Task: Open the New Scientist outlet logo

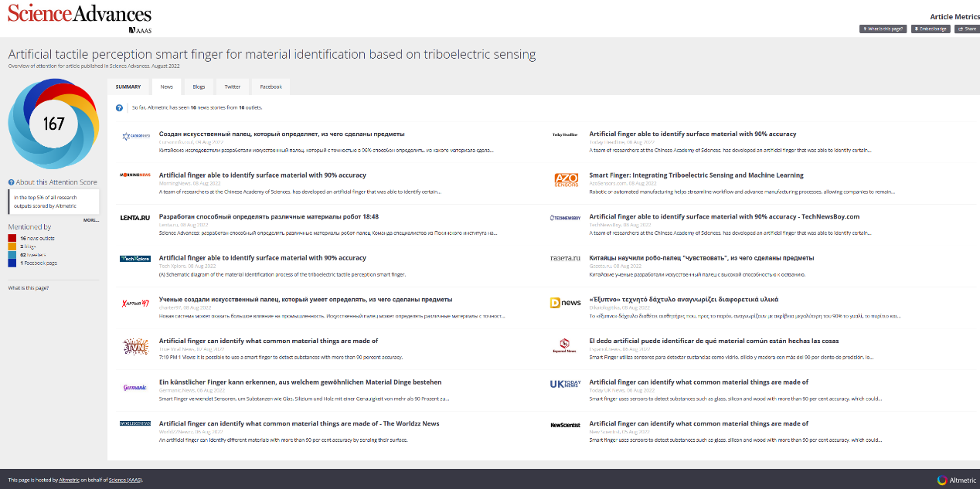Action: [565, 425]
